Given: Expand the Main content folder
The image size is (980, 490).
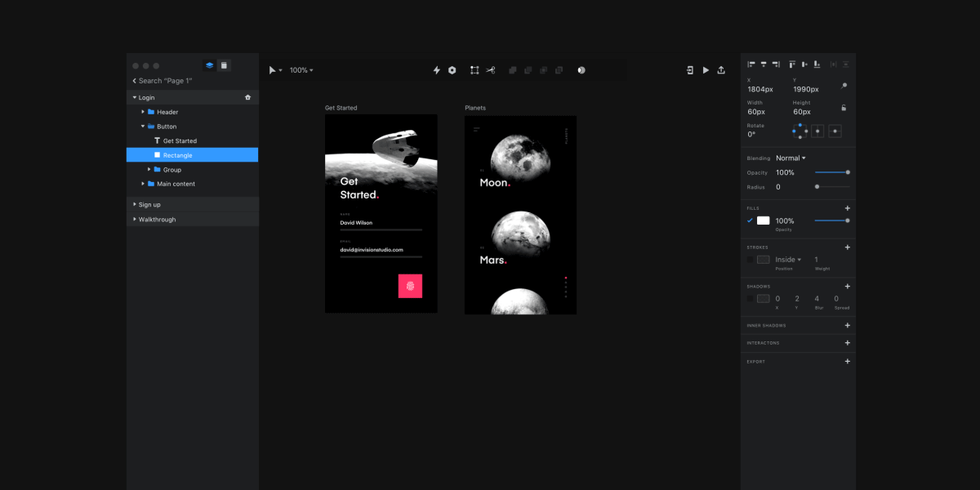Looking at the screenshot, I should coord(143,184).
